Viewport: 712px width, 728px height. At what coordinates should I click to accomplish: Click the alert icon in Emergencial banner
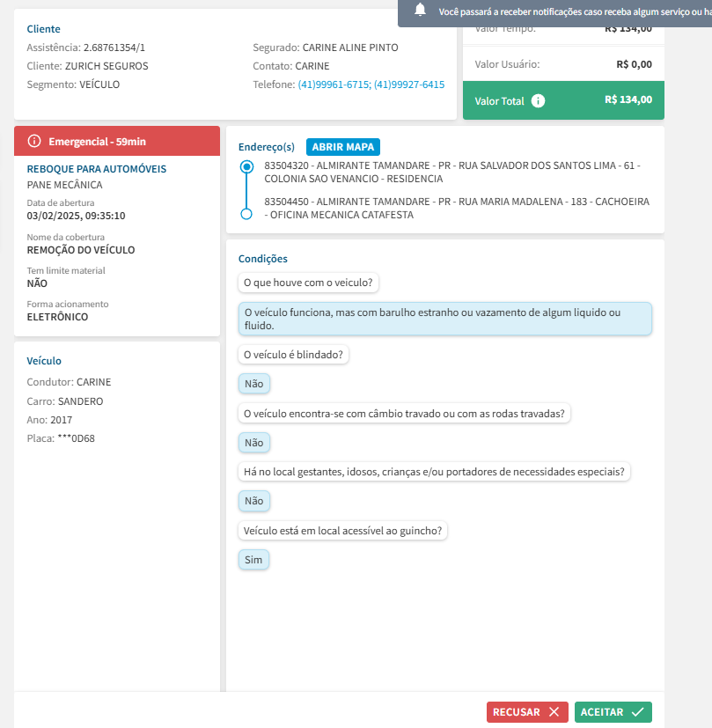click(x=34, y=141)
